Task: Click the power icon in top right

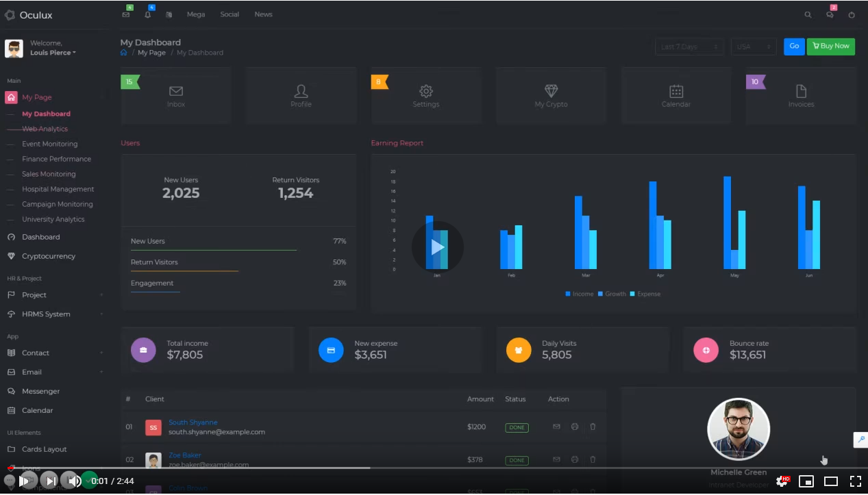Action: point(852,14)
